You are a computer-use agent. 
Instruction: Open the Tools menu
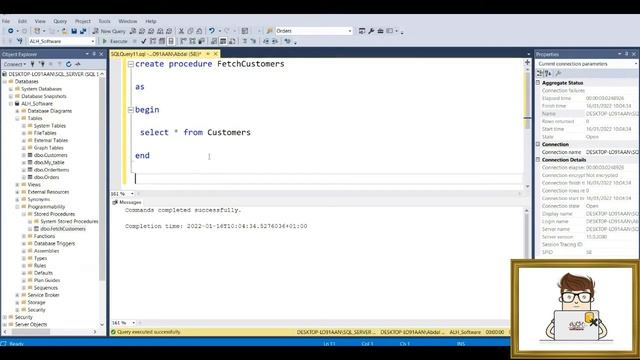104,21
